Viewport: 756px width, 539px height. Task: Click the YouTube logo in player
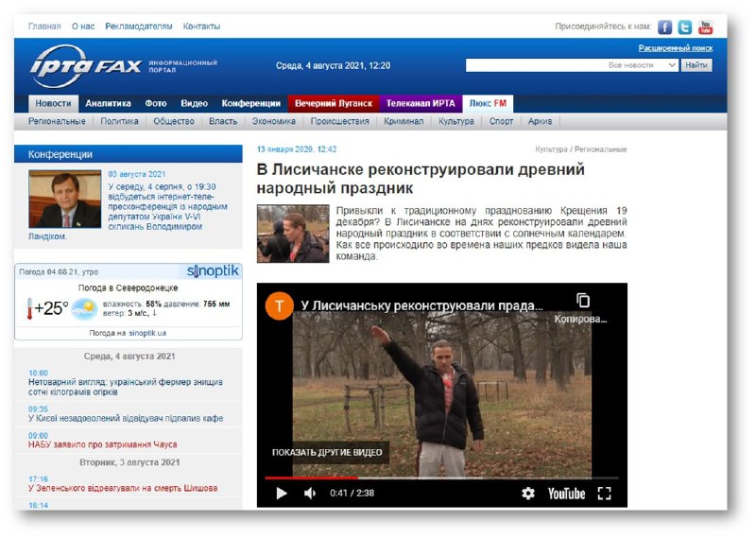pyautogui.click(x=566, y=494)
